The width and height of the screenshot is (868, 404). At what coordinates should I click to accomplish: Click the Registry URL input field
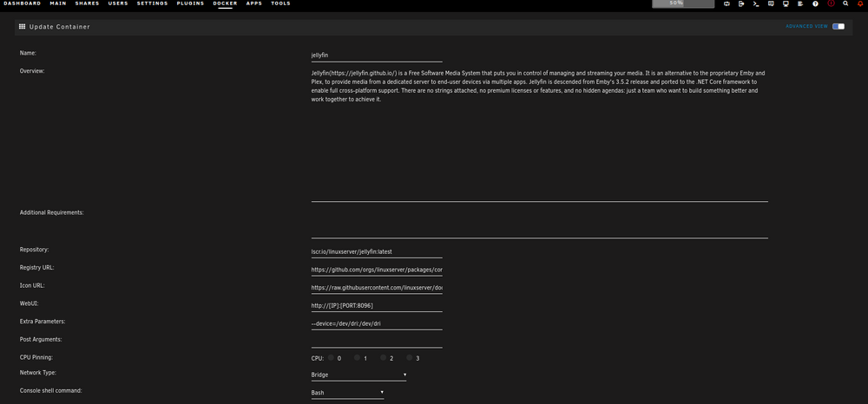377,270
